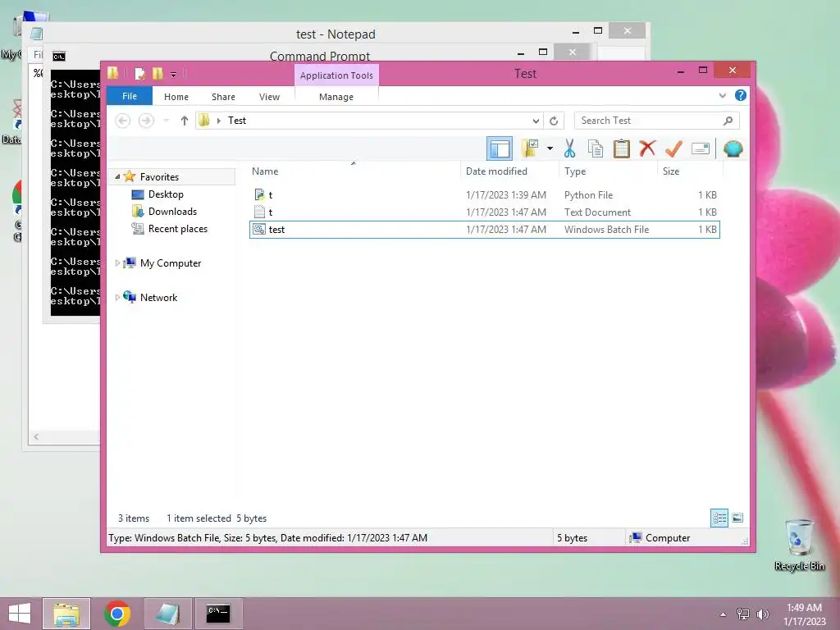
Task: Switch to the Home ribbon tab
Action: pyautogui.click(x=176, y=97)
